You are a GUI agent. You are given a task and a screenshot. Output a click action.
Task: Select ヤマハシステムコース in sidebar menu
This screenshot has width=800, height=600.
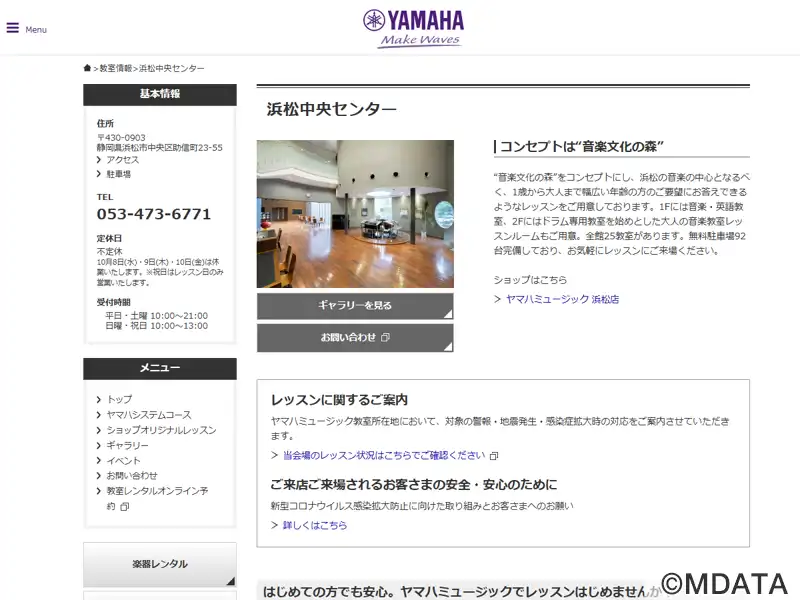tap(149, 415)
